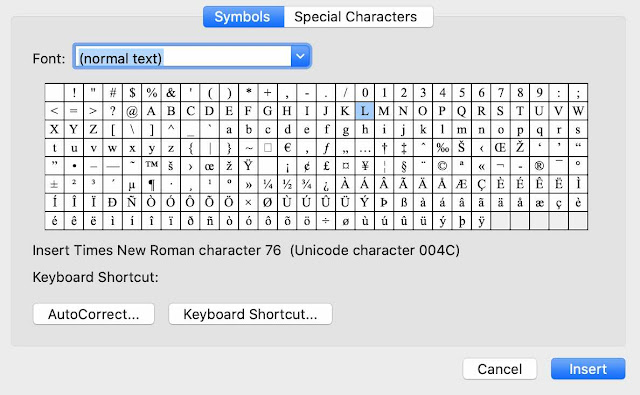Image resolution: width=640 pixels, height=395 pixels.
Task: Switch to the Special Characters tab
Action: pyautogui.click(x=358, y=17)
